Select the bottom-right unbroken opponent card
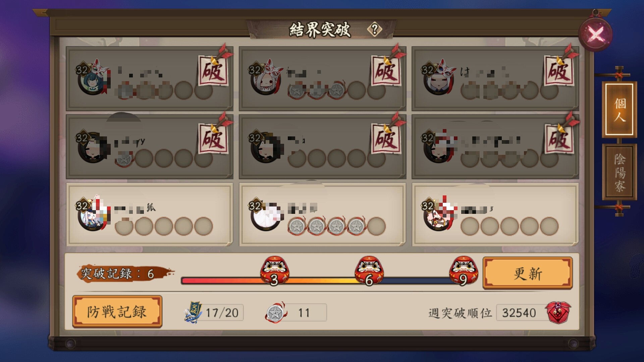Screen dimensions: 644x362 pos(495,214)
